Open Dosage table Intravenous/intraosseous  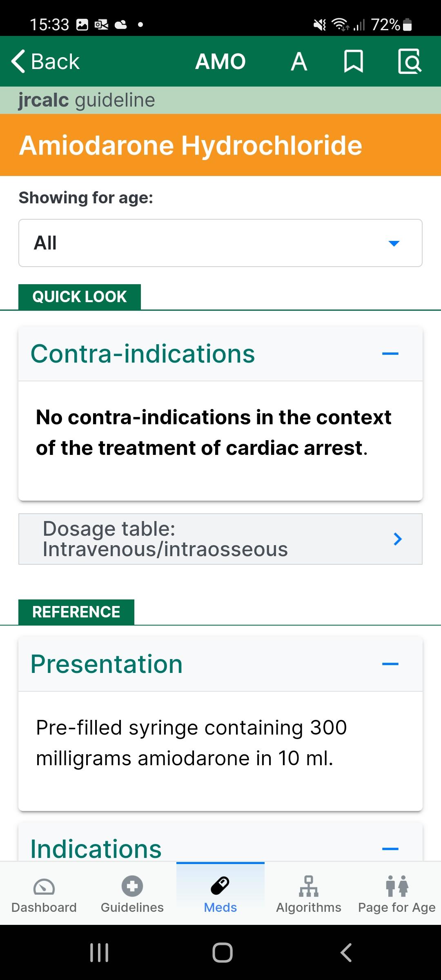tap(220, 539)
